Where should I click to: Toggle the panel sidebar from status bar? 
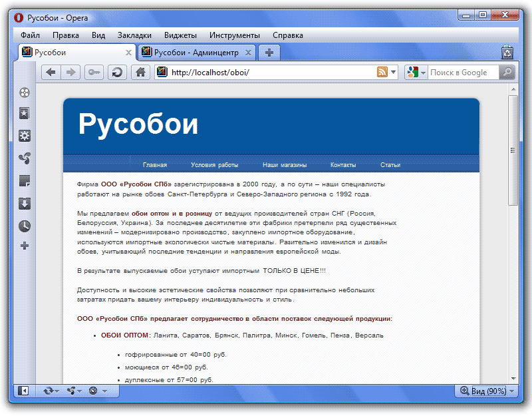(23, 391)
